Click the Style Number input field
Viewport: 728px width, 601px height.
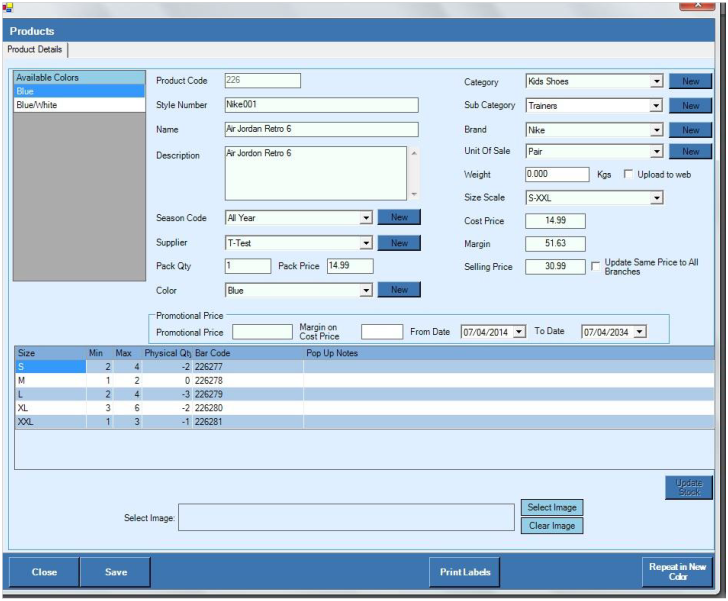[320, 105]
